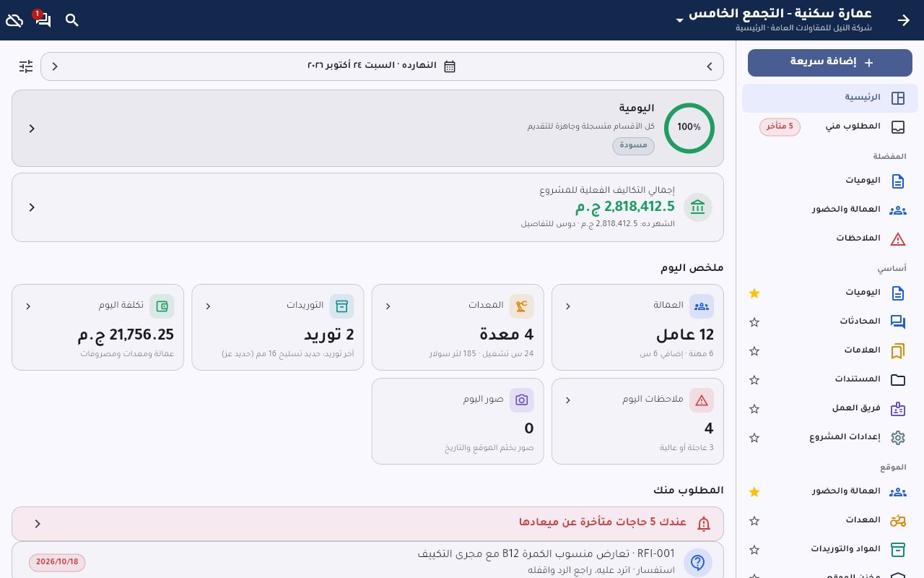924x578 pixels.
Task: Star المواد والتوريدات as a favorite
Action: (754, 550)
